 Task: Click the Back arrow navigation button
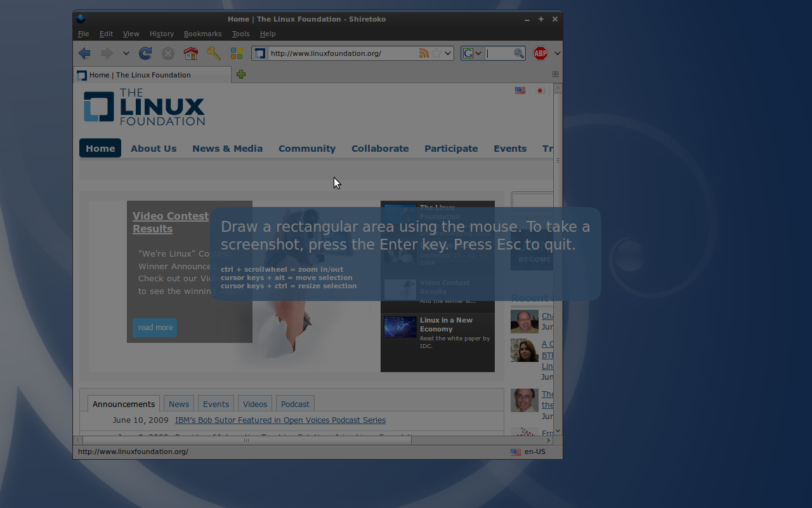click(84, 53)
